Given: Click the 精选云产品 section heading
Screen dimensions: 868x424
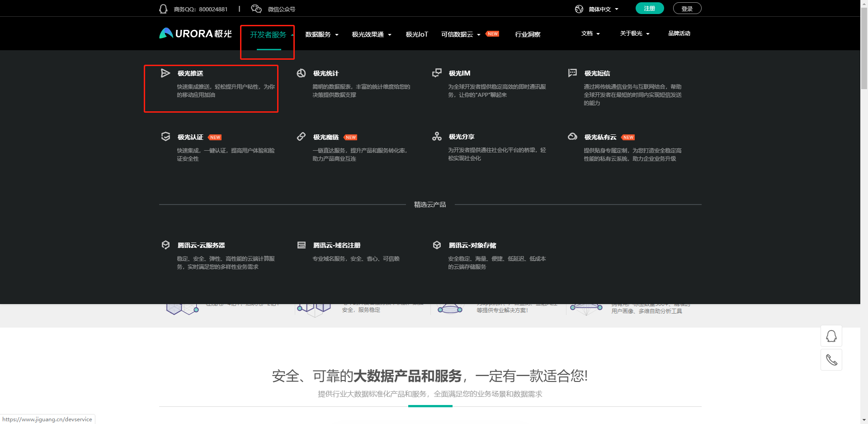Looking at the screenshot, I should coord(430,205).
